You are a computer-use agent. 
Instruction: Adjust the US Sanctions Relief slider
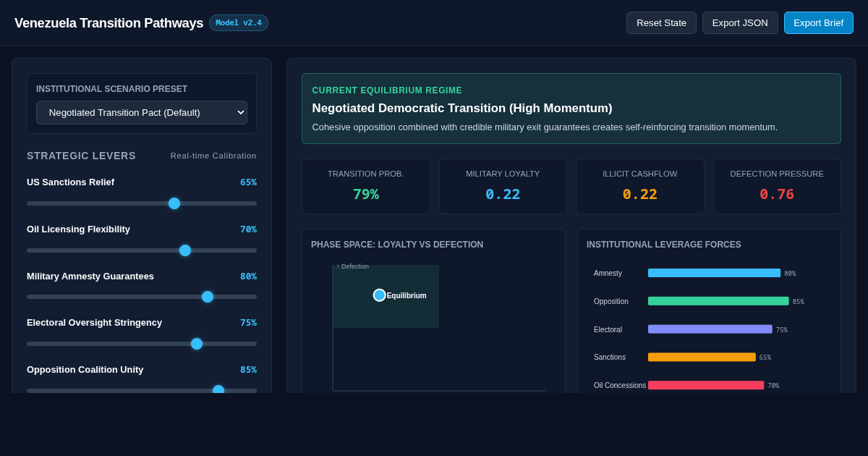(x=142, y=203)
